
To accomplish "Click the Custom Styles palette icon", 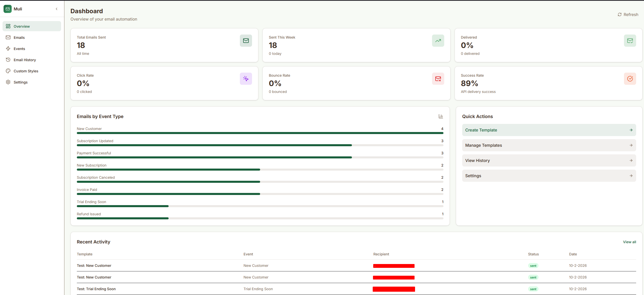I will (x=8, y=71).
